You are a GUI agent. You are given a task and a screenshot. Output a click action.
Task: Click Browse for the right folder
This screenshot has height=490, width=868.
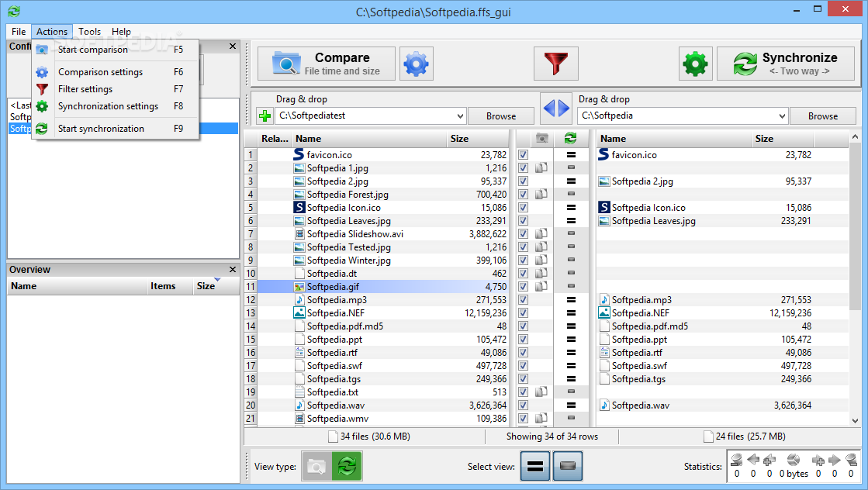822,116
